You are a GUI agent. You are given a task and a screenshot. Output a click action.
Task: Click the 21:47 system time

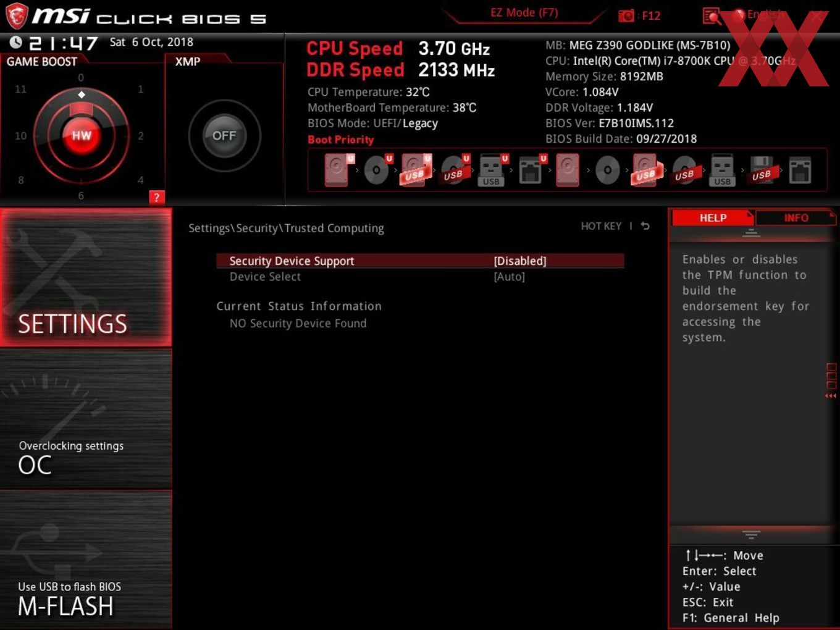[x=64, y=43]
